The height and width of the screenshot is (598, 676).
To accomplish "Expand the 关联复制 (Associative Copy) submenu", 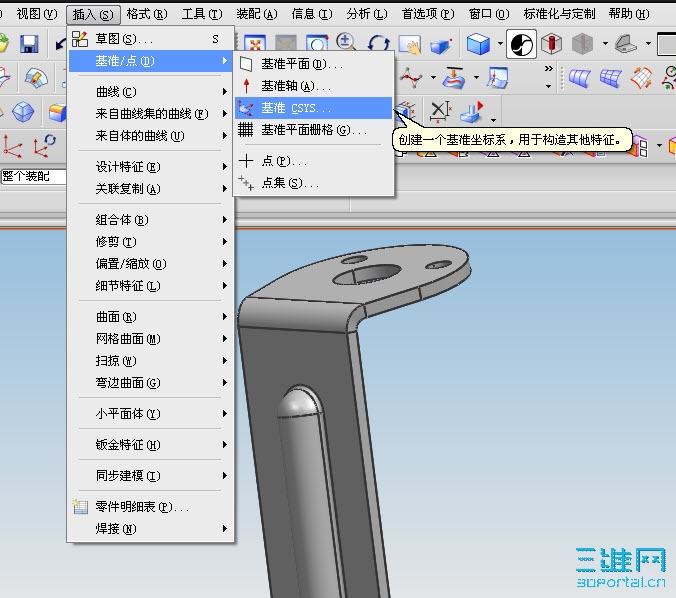I will click(x=151, y=188).
